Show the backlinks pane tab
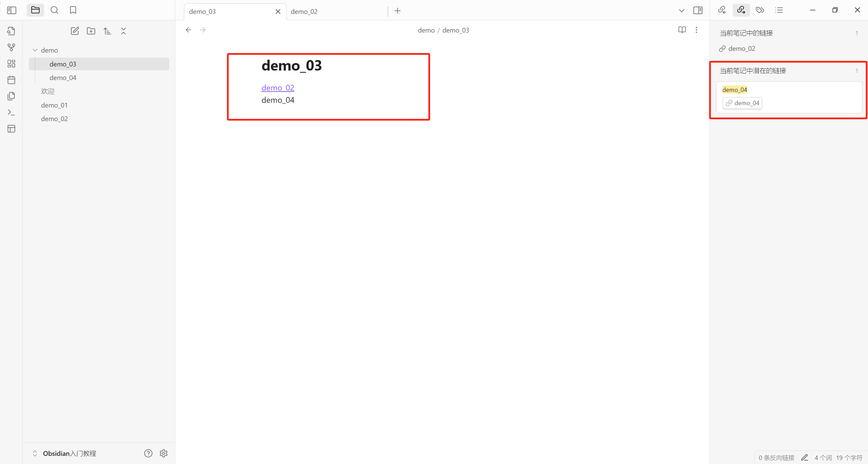Screen dimensions: 868x464 tap(722, 10)
